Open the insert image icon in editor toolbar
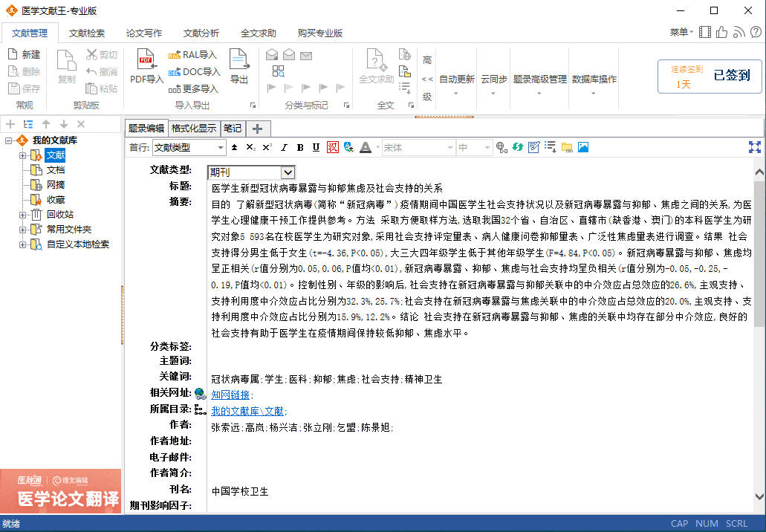 (582, 147)
